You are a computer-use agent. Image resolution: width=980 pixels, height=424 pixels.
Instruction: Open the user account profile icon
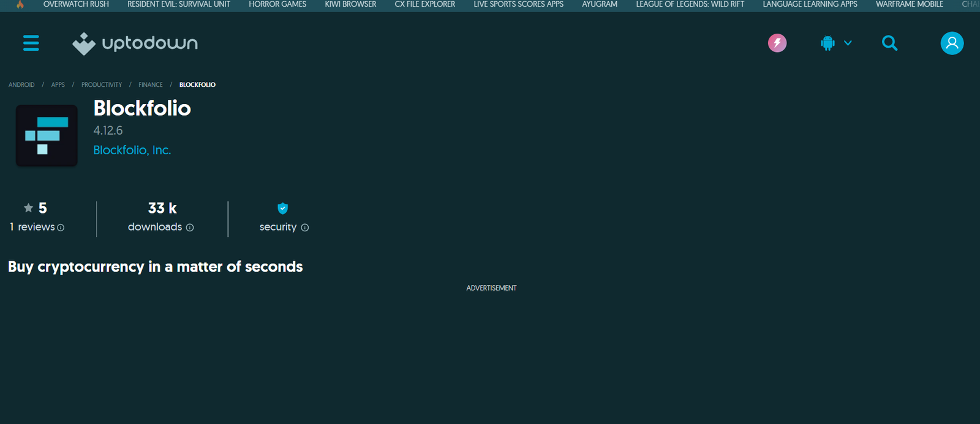(952, 43)
